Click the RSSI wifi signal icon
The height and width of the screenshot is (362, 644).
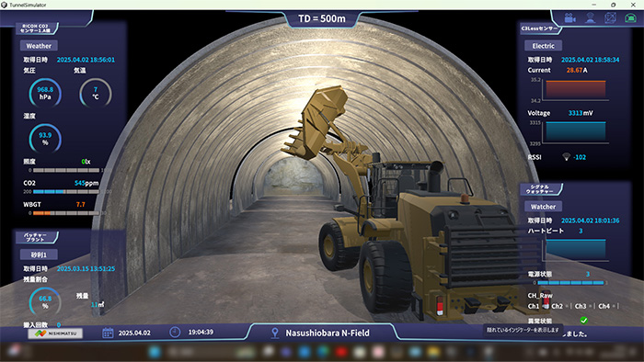tap(566, 157)
